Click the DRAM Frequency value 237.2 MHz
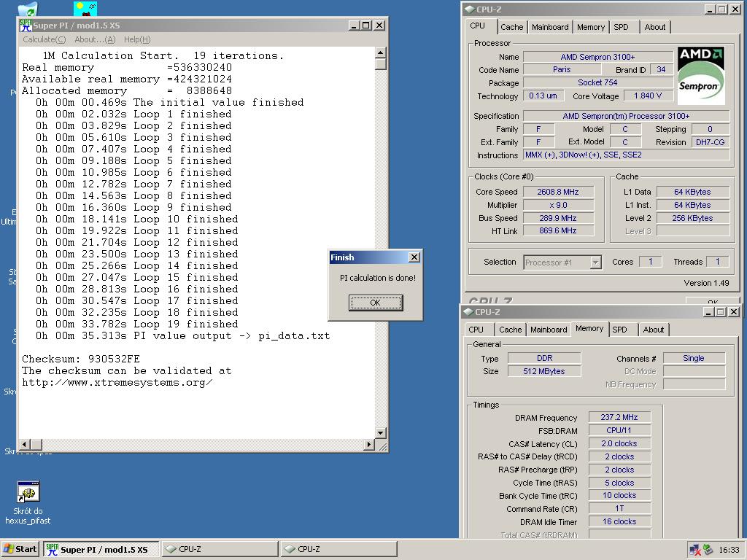Screen dimensions: 747x560 619,417
